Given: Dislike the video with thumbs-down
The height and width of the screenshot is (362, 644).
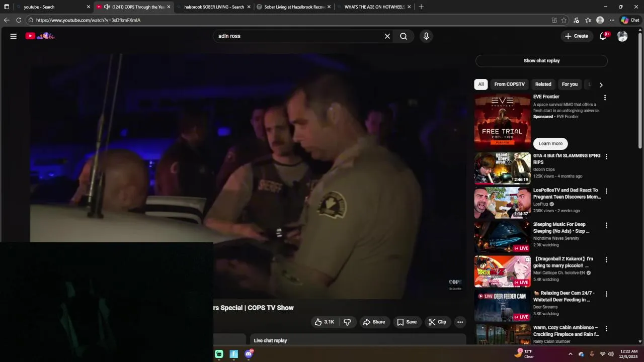Looking at the screenshot, I should [x=347, y=322].
